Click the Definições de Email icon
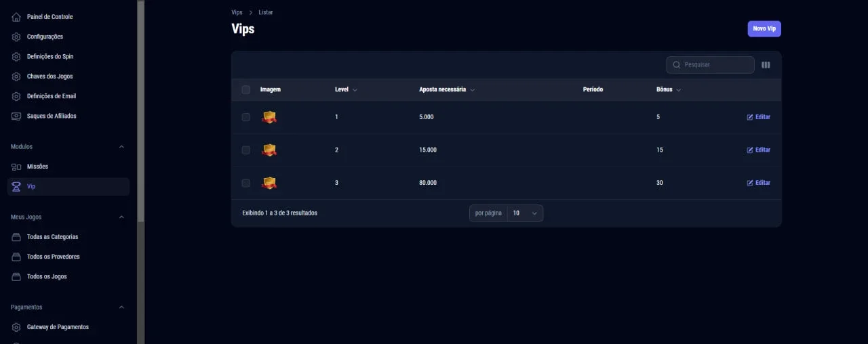Screen dimensions: 868x344 (x=16, y=97)
